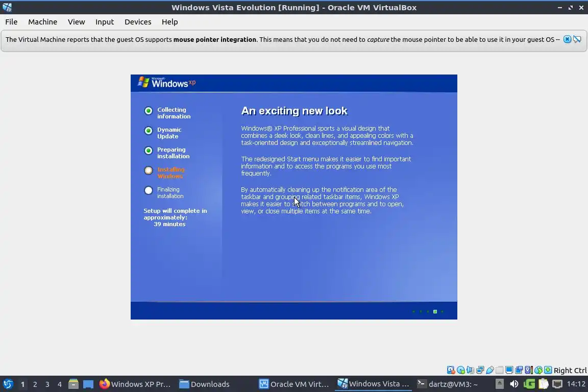Viewport: 588px width, 392px height.
Task: Click the An exciting new look heading
Action: (295, 111)
